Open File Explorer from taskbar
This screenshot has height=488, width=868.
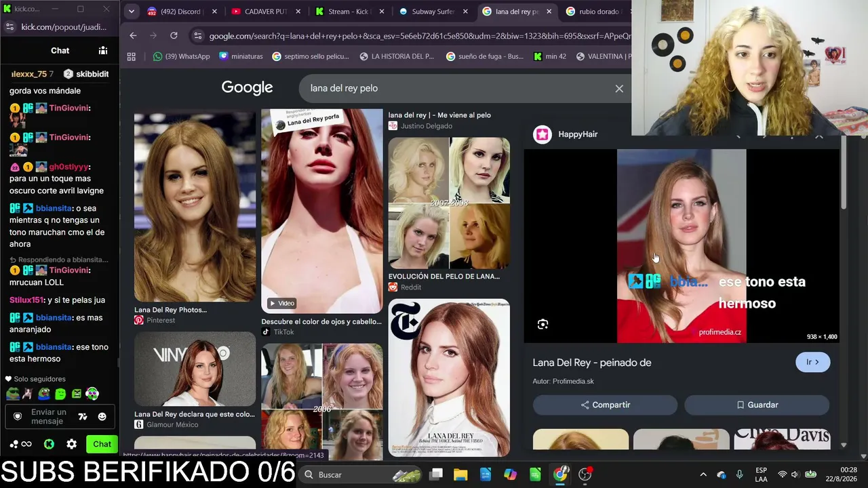tap(460, 474)
